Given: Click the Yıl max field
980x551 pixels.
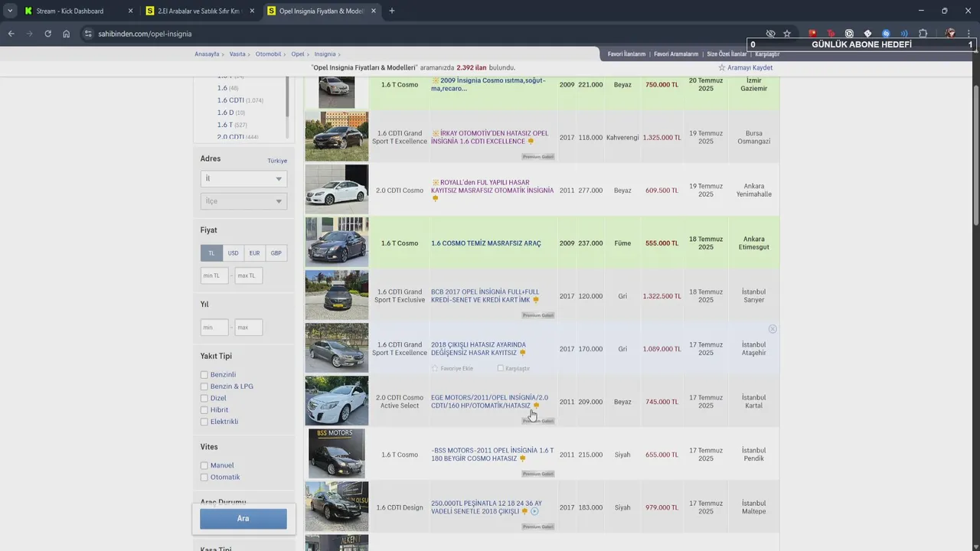Looking at the screenshot, I should click(248, 328).
